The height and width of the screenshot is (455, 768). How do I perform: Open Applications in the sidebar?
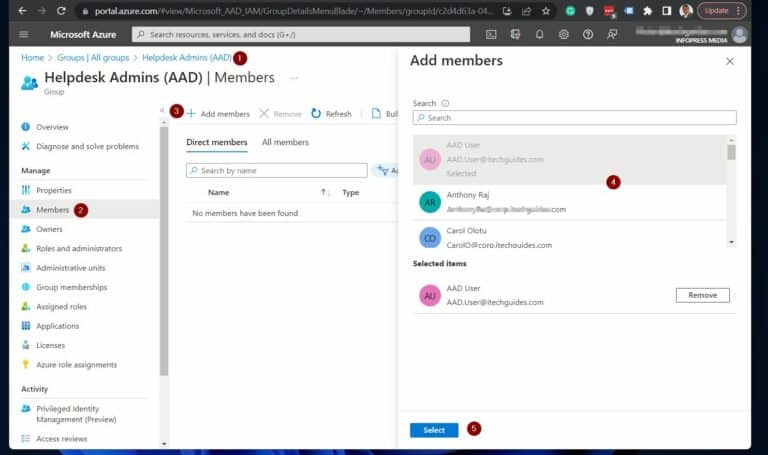click(x=57, y=326)
